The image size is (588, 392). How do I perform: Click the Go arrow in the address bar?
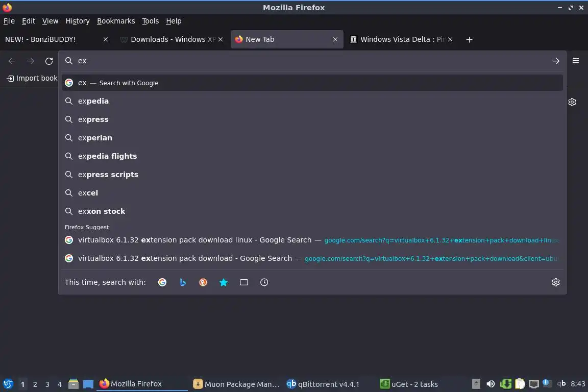tap(555, 61)
